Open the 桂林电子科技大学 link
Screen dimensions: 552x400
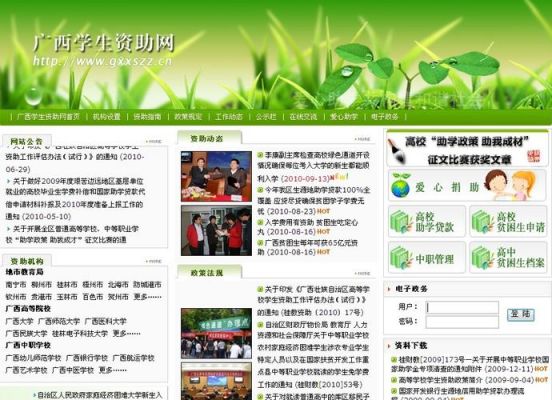click(80, 333)
